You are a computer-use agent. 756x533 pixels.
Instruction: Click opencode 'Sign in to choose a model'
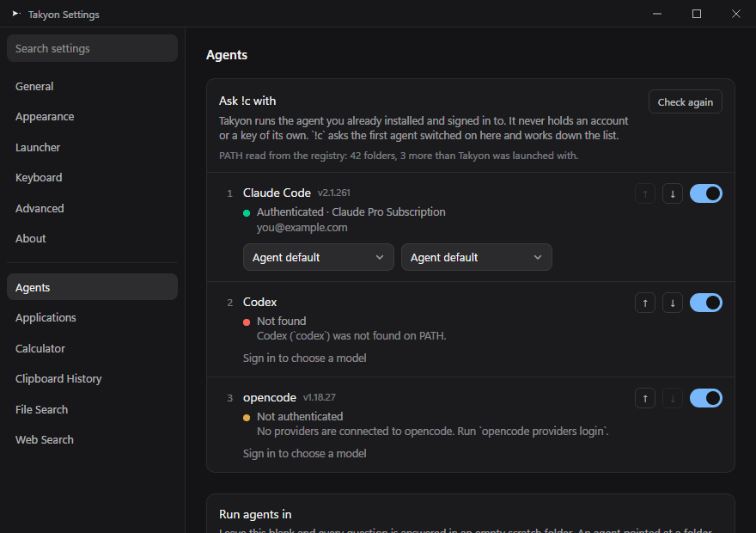[x=305, y=453]
